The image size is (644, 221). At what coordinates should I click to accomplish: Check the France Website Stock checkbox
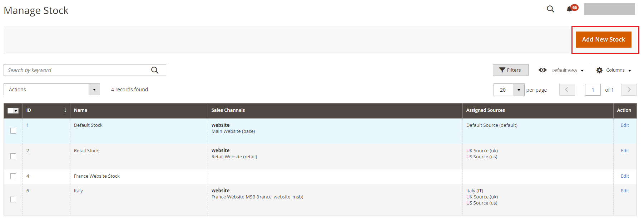coord(13,176)
